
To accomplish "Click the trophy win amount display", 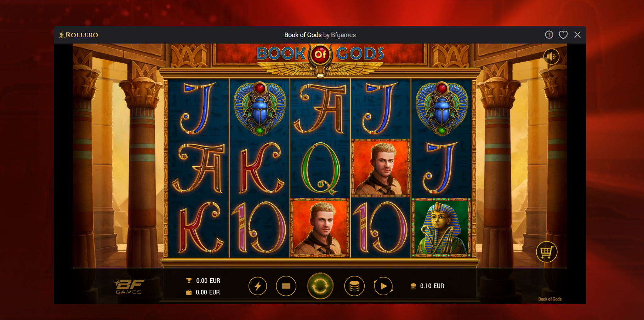I will [203, 281].
